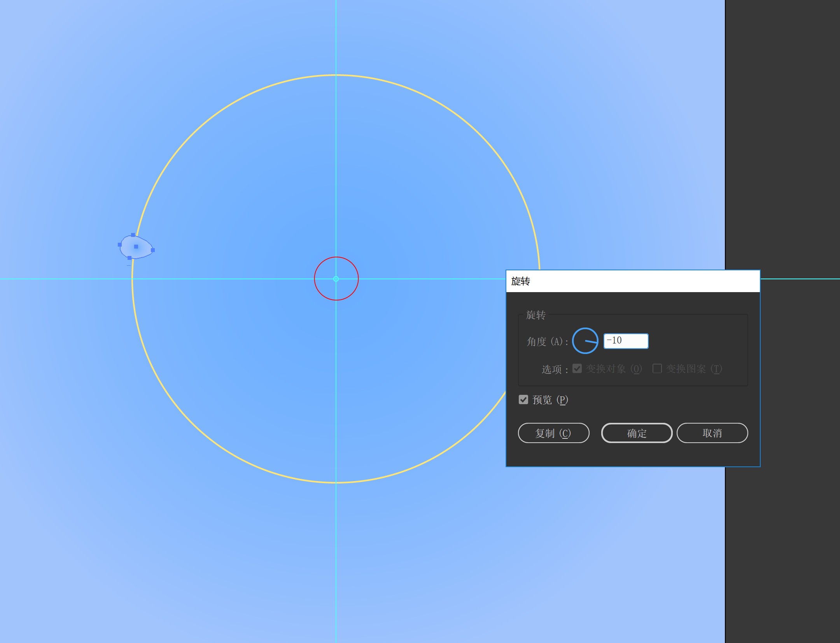
Task: Click the center point of selected blob
Action: pos(136,247)
